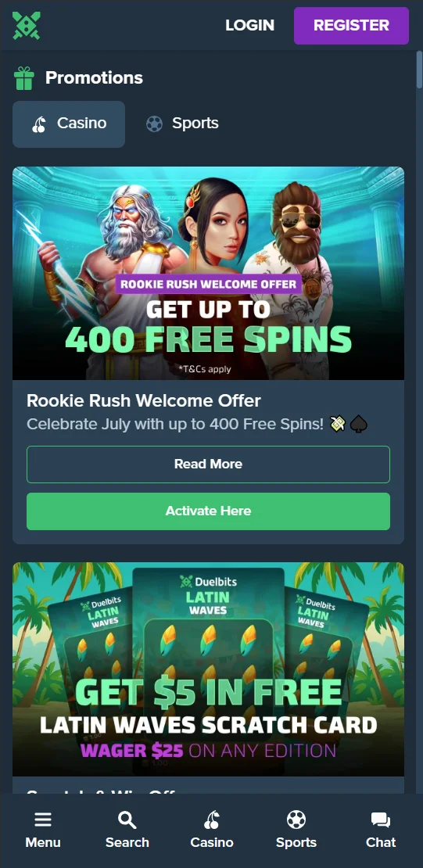423x868 pixels.
Task: Click Read More on Rookie Rush offer
Action: tap(208, 464)
